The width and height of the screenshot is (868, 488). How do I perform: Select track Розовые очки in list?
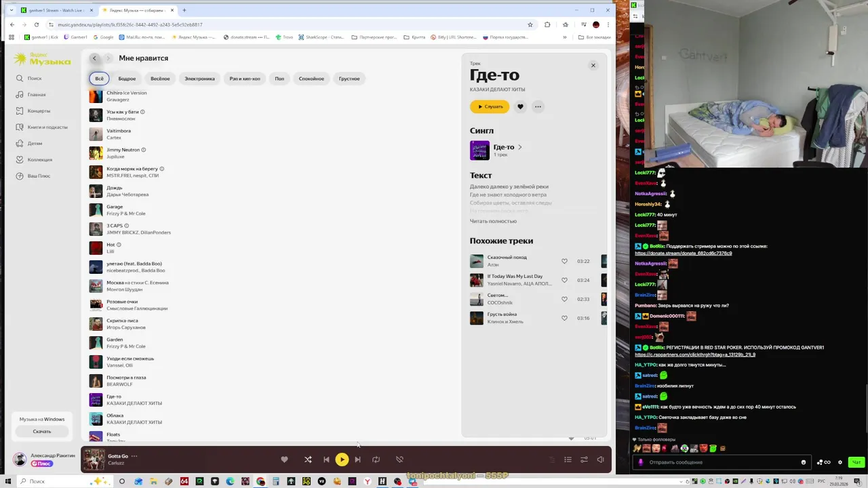point(122,302)
